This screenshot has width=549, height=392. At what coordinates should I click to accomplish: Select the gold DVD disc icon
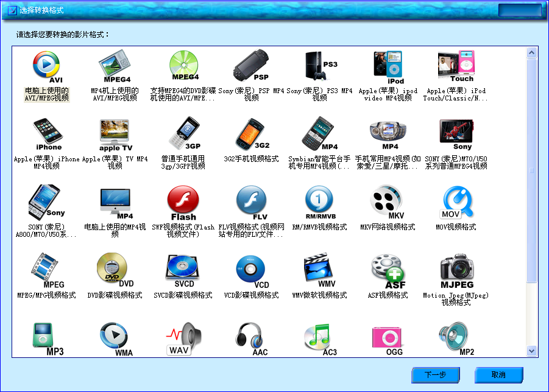click(x=115, y=270)
